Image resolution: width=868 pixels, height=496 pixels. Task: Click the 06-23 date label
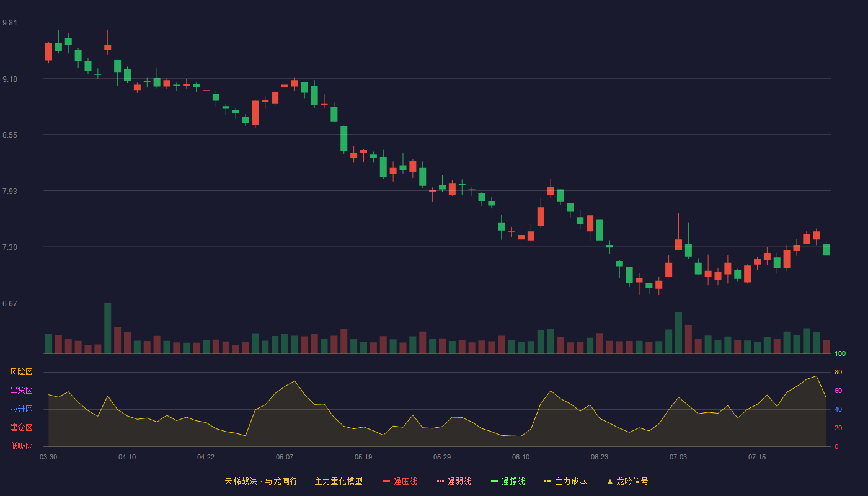pyautogui.click(x=600, y=457)
